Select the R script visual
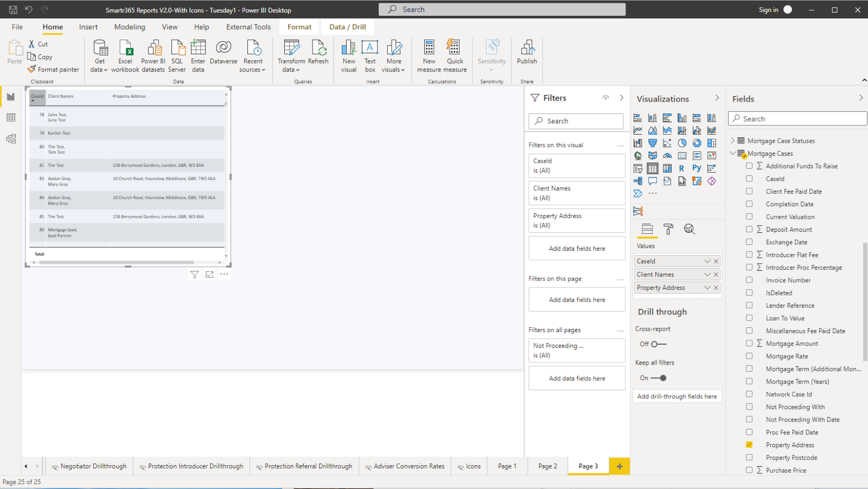This screenshot has height=489, width=868. tap(682, 168)
